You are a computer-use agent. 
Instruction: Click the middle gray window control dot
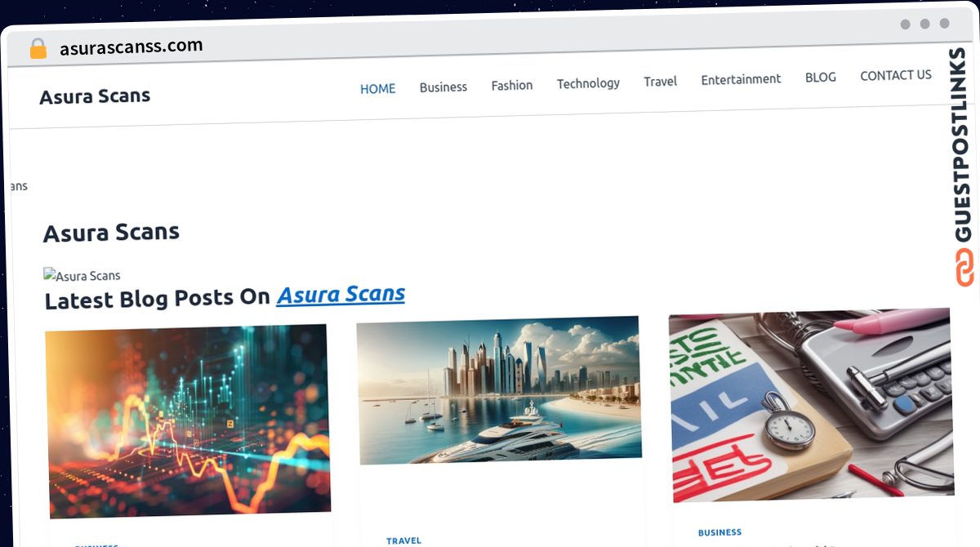click(924, 24)
